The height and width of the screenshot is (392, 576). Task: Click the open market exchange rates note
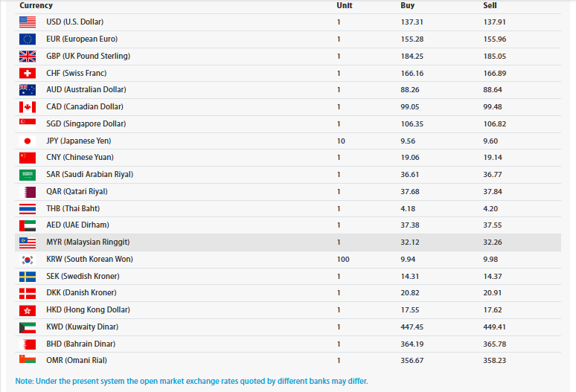point(191,381)
